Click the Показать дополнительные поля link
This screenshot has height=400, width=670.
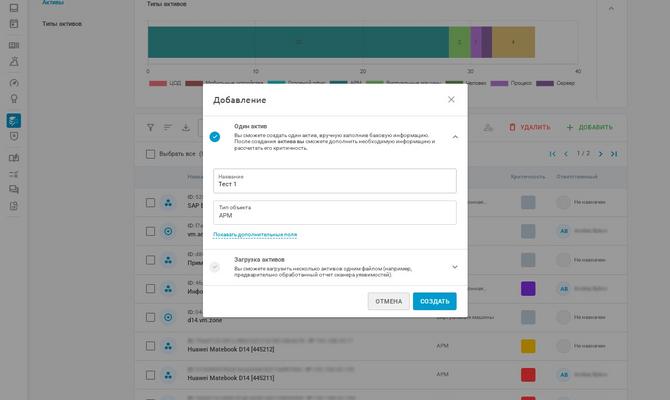255,234
